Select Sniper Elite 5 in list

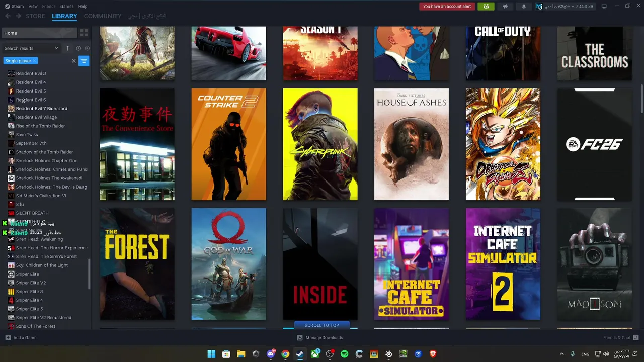pyautogui.click(x=29, y=309)
